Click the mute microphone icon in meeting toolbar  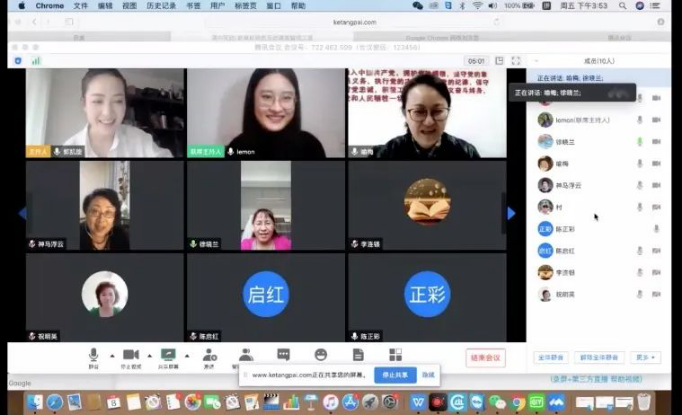93,355
